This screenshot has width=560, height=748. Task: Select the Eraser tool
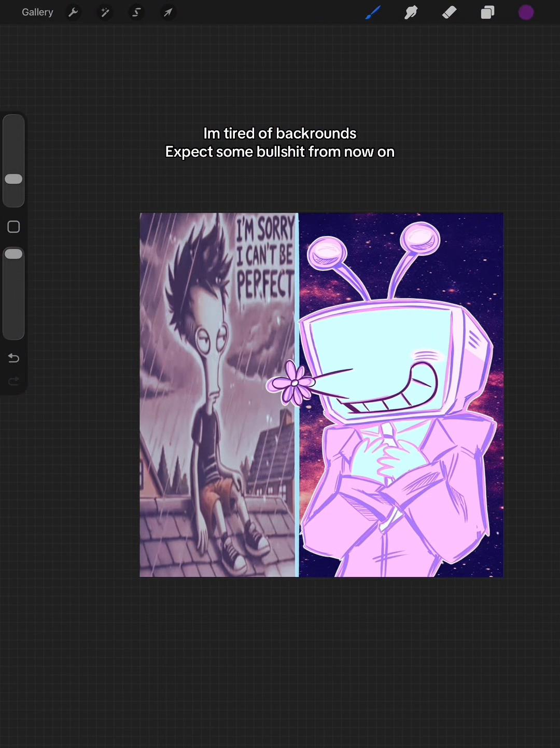(x=449, y=12)
